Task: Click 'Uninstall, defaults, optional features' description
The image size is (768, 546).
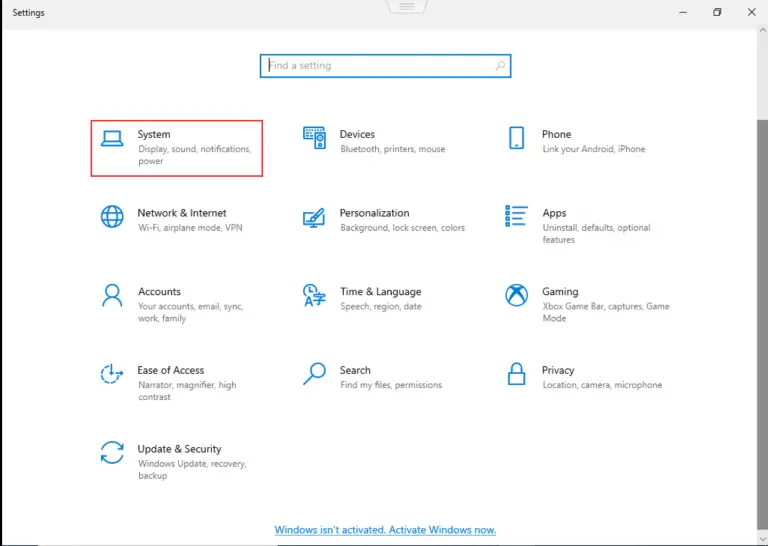Action: tap(596, 234)
